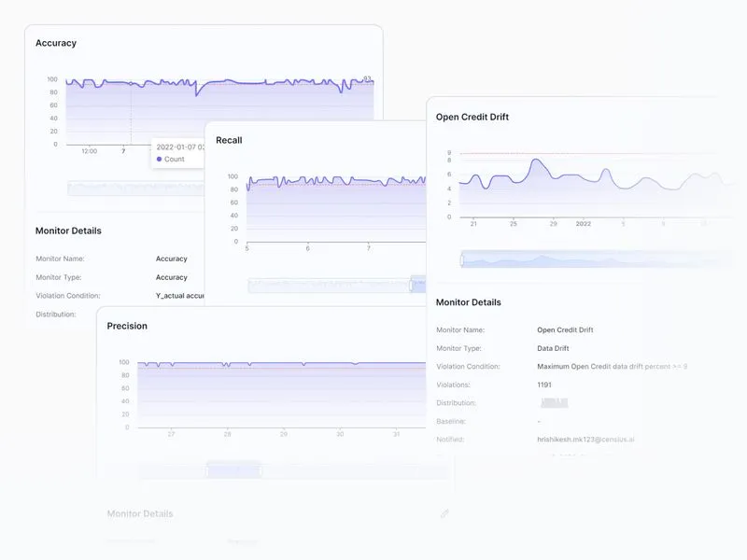Viewport: 747px width, 560px height.
Task: Click the highest peak on the Open Credit Drift line
Action: 536,160
